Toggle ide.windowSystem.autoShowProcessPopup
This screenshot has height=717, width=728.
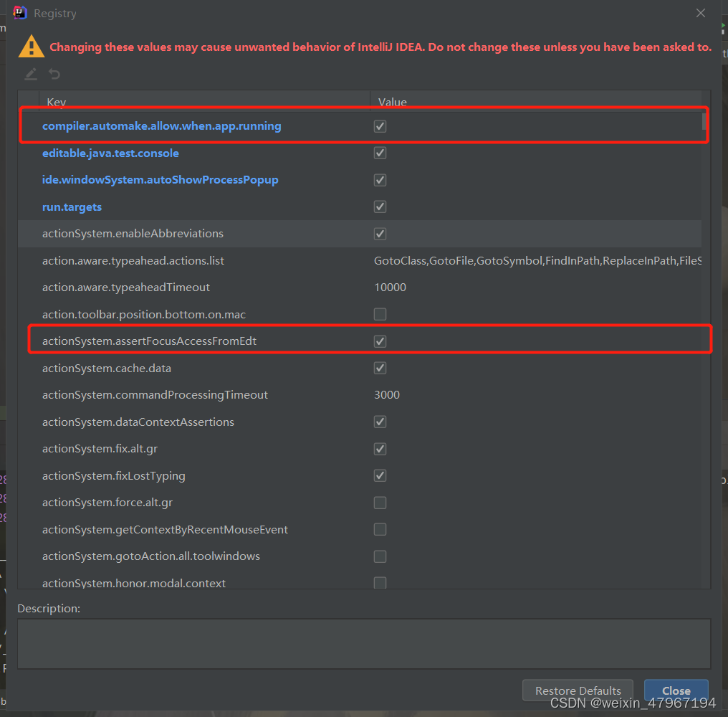(380, 180)
